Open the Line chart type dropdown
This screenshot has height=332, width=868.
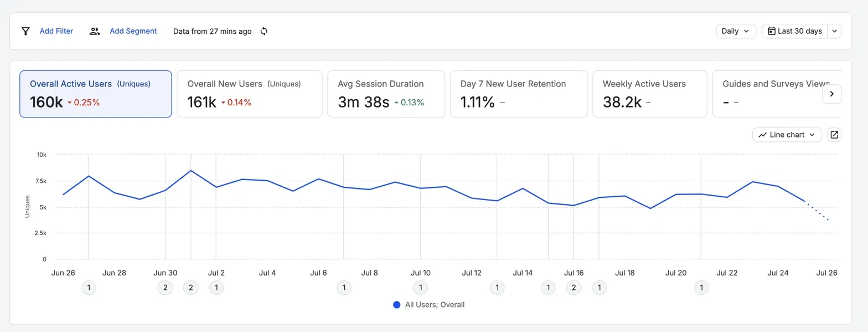[x=787, y=135]
